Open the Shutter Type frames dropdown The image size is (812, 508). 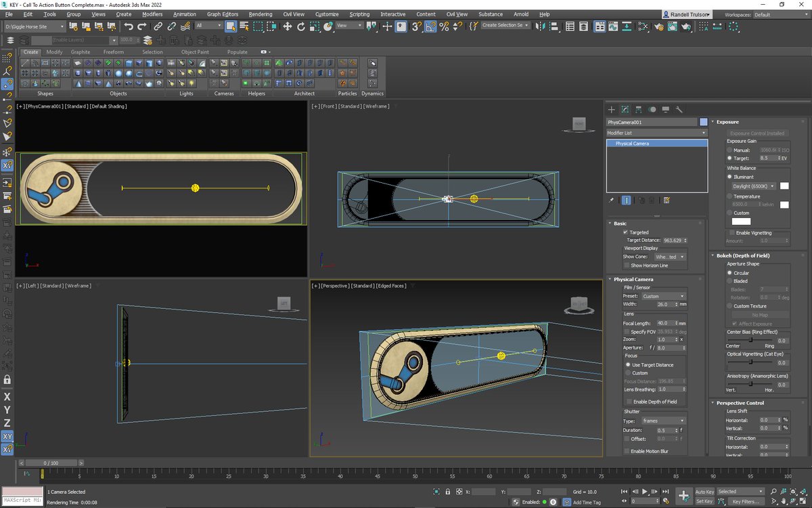(x=663, y=421)
